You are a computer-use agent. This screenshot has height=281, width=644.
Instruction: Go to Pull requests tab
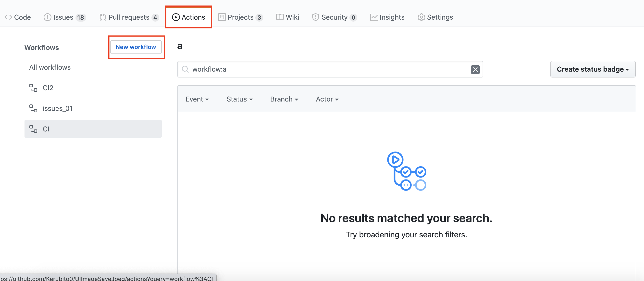click(x=129, y=17)
